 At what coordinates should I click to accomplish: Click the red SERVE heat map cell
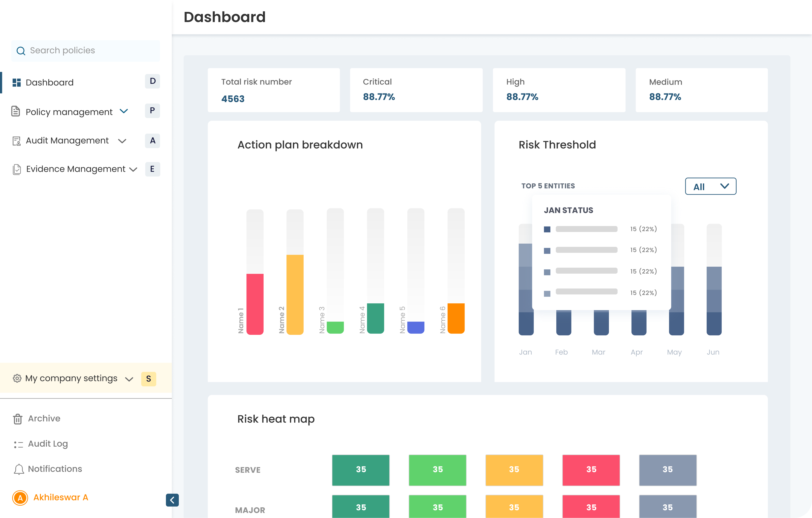coord(591,470)
